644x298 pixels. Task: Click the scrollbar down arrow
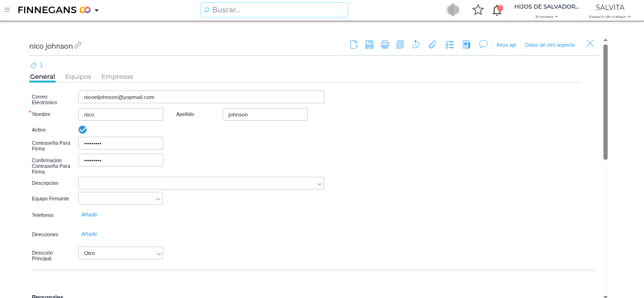click(605, 296)
